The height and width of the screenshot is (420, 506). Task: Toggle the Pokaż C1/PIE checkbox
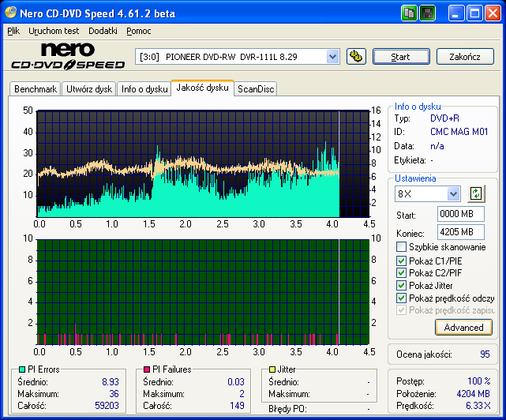point(401,261)
